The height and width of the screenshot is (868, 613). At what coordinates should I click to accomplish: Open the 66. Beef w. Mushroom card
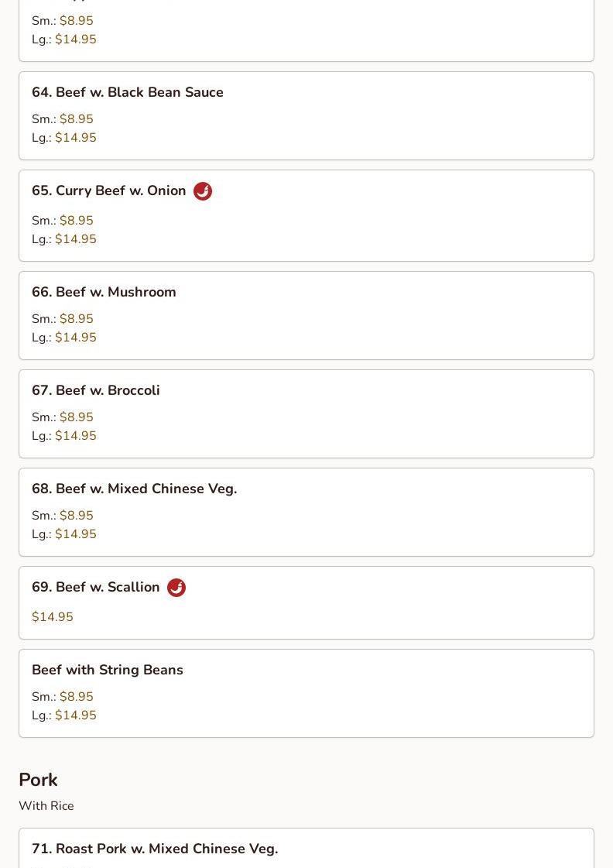(x=306, y=316)
